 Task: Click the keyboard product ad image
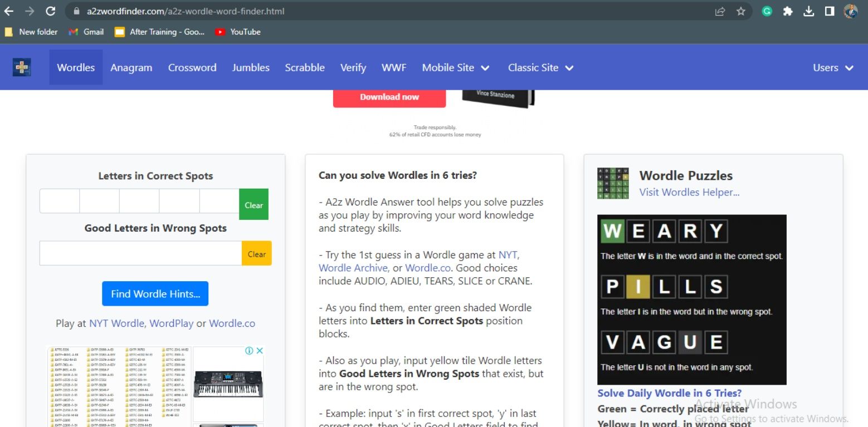(228, 383)
